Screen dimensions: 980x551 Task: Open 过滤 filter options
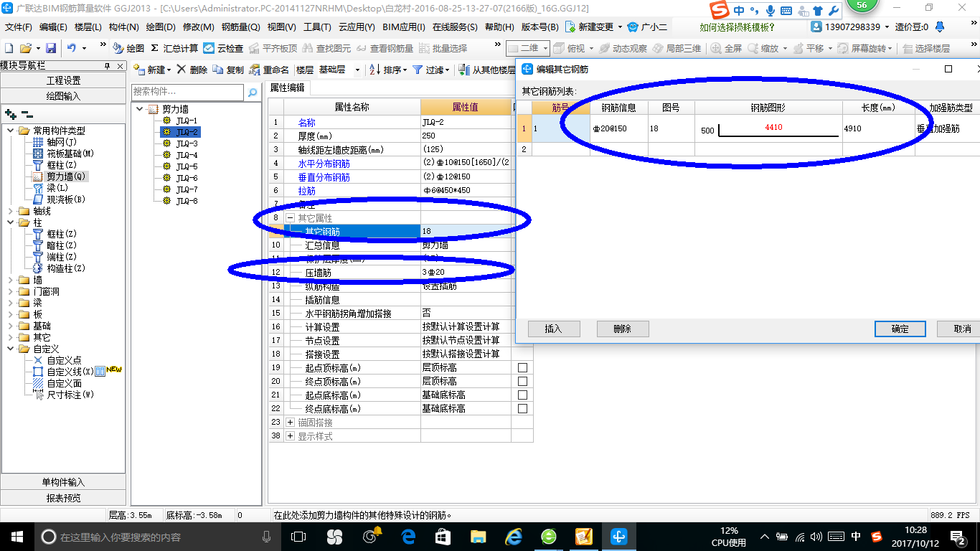coord(431,70)
